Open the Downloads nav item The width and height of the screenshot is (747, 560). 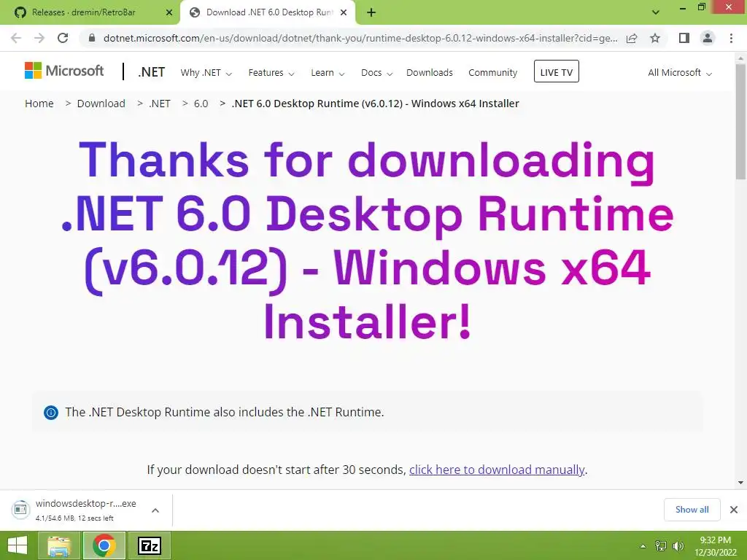[429, 73]
